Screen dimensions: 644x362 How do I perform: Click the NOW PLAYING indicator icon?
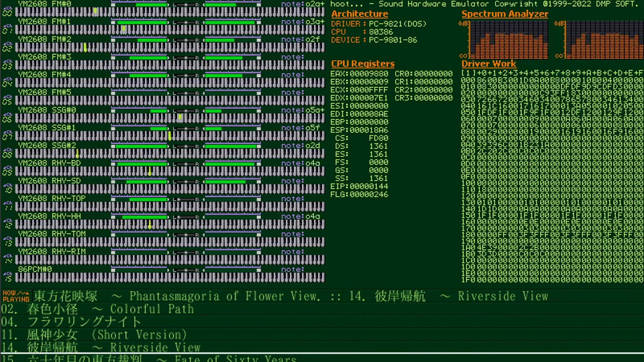[15, 296]
